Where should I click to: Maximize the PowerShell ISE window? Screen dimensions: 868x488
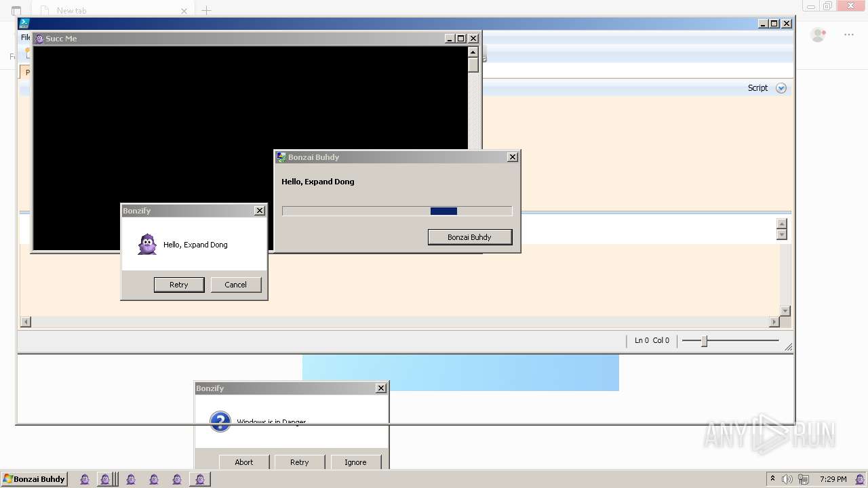(774, 24)
